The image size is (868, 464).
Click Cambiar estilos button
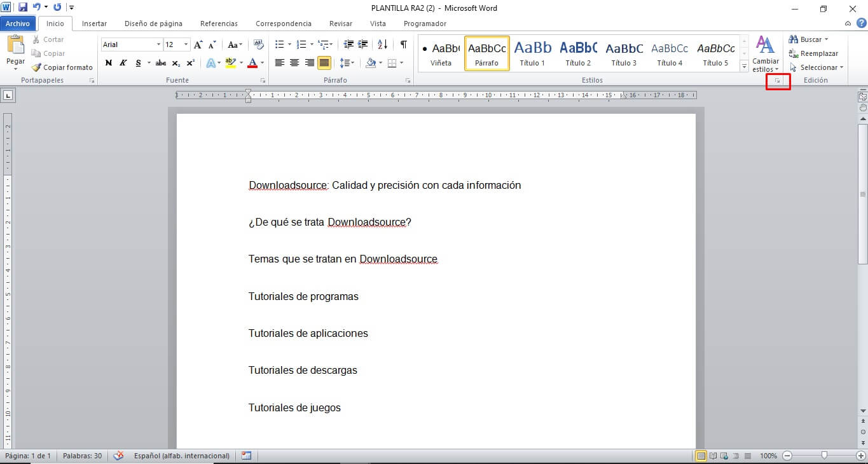(x=766, y=53)
